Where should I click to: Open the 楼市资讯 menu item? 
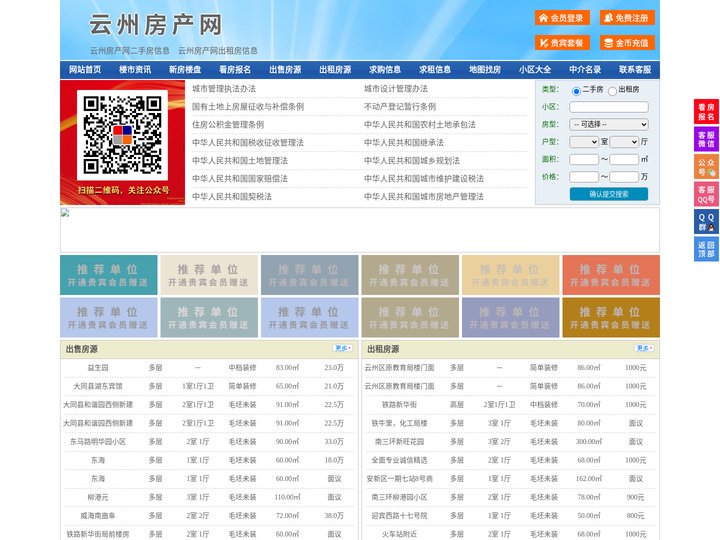tap(135, 69)
